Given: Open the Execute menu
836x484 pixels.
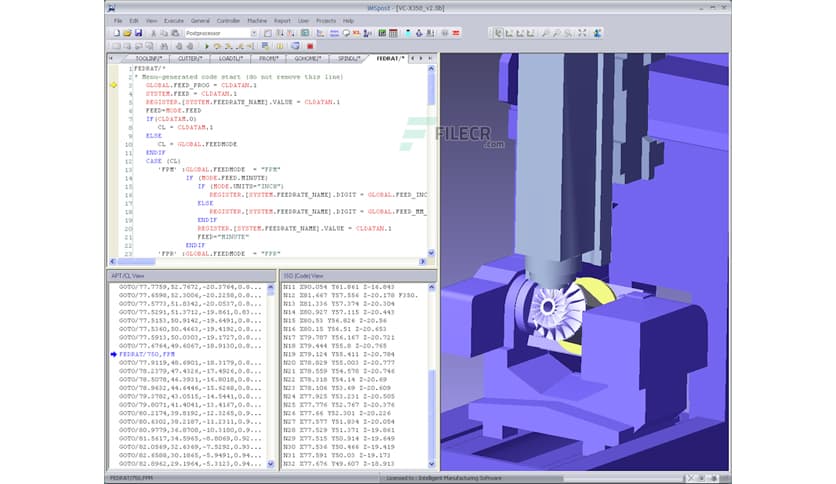Looking at the screenshot, I should pos(172,20).
